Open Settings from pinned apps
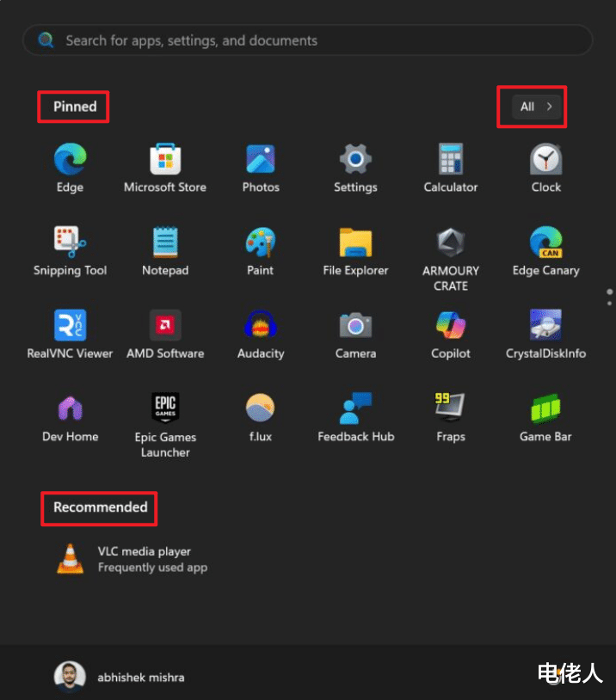The height and width of the screenshot is (700, 616). pyautogui.click(x=355, y=168)
